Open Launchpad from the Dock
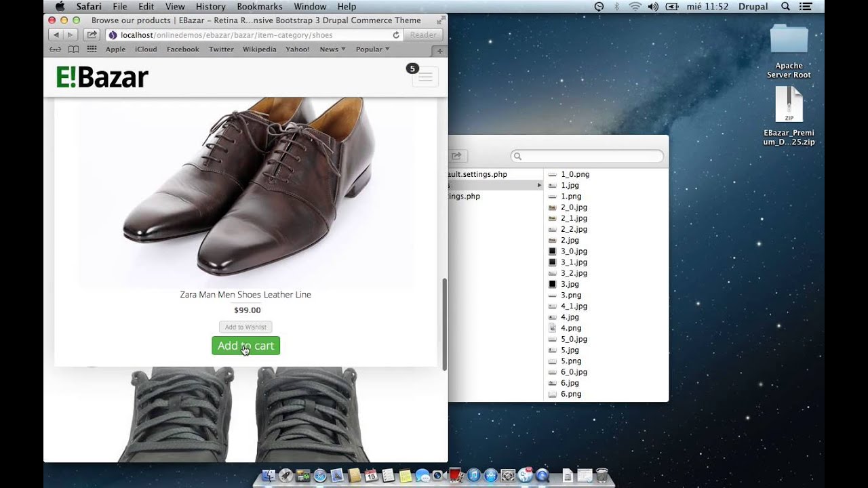Viewport: 868px width, 488px height. point(285,476)
